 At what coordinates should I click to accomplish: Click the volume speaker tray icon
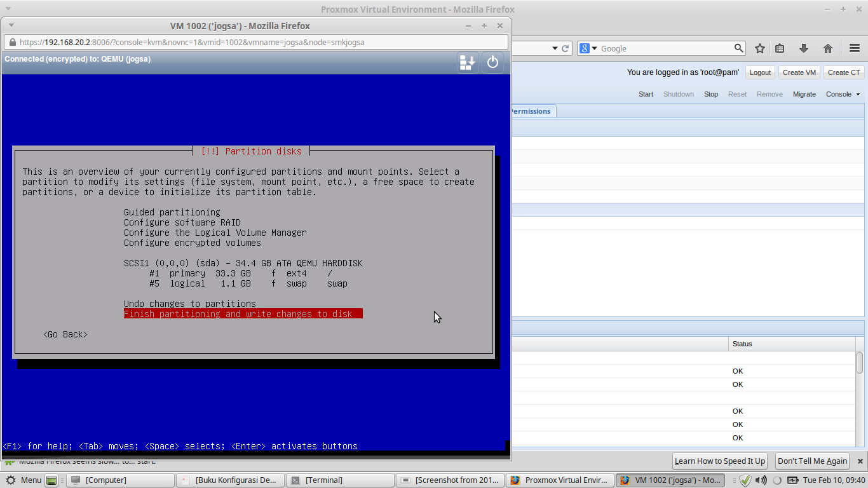pos(761,480)
